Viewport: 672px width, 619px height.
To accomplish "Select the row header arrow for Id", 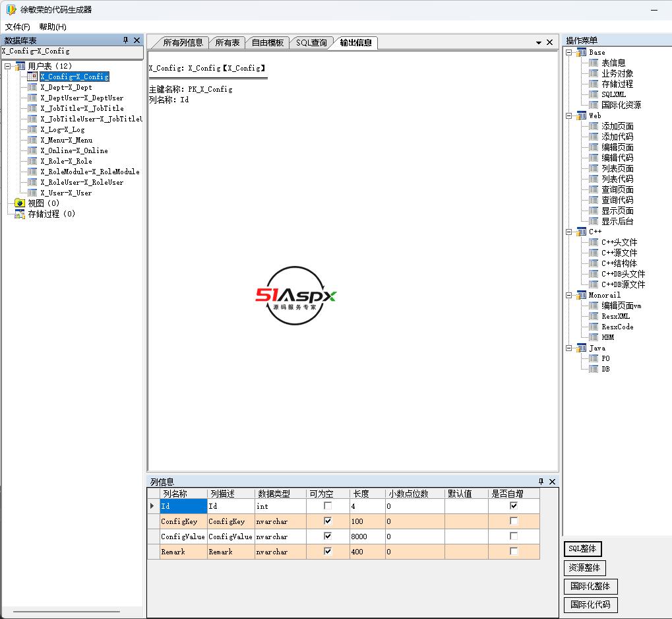I will point(153,505).
